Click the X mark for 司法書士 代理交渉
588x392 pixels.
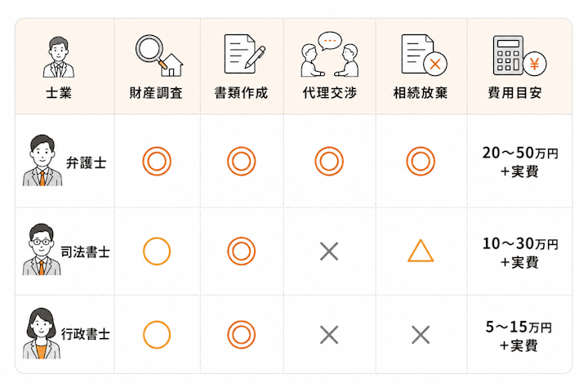(329, 252)
